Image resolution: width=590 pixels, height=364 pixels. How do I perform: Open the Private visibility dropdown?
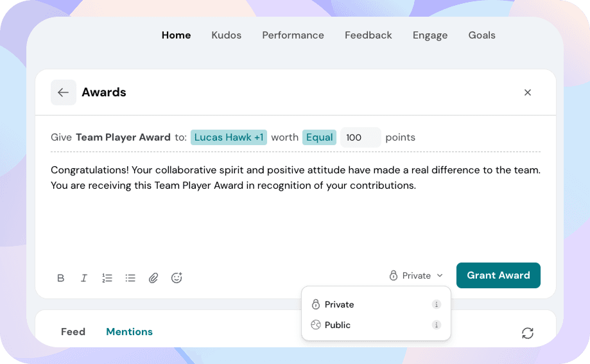point(416,275)
